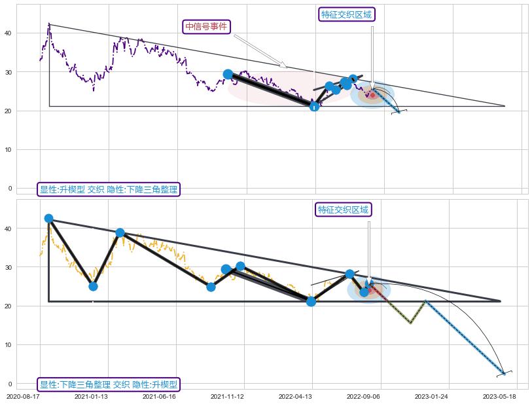Click the 显性:下降三角整理 交织 隐性:升楔型 caption

click(x=109, y=384)
